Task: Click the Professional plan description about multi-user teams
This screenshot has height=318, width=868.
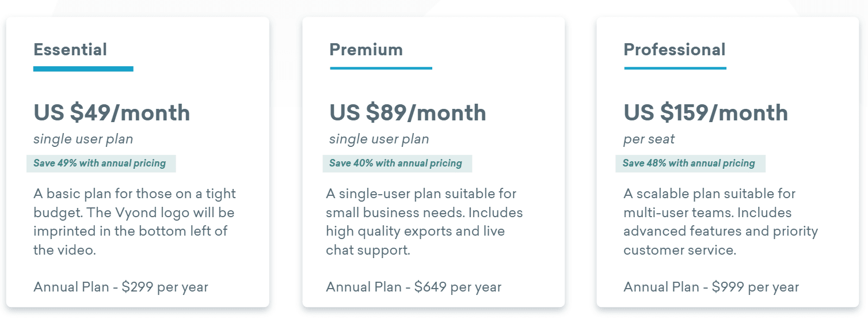Action: tap(721, 222)
